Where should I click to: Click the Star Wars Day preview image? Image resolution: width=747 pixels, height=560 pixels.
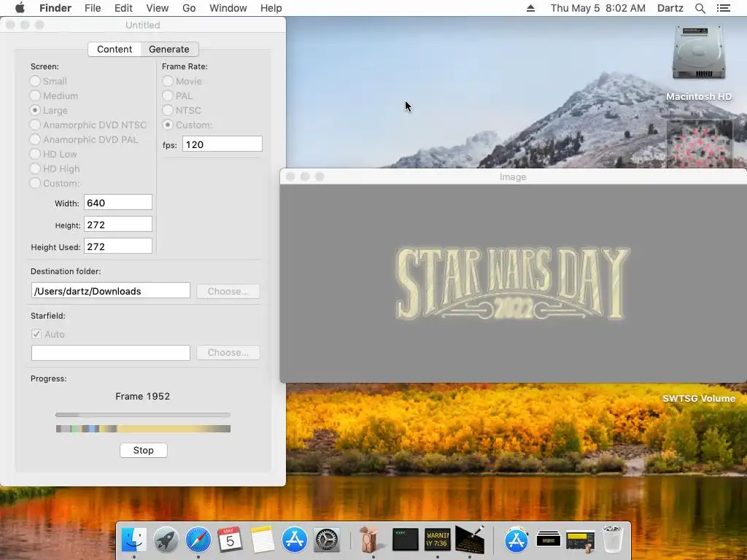point(513,282)
